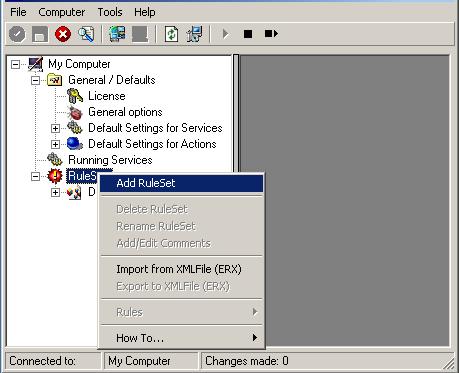
Task: Click the window resize grip in corner
Action: click(x=449, y=363)
